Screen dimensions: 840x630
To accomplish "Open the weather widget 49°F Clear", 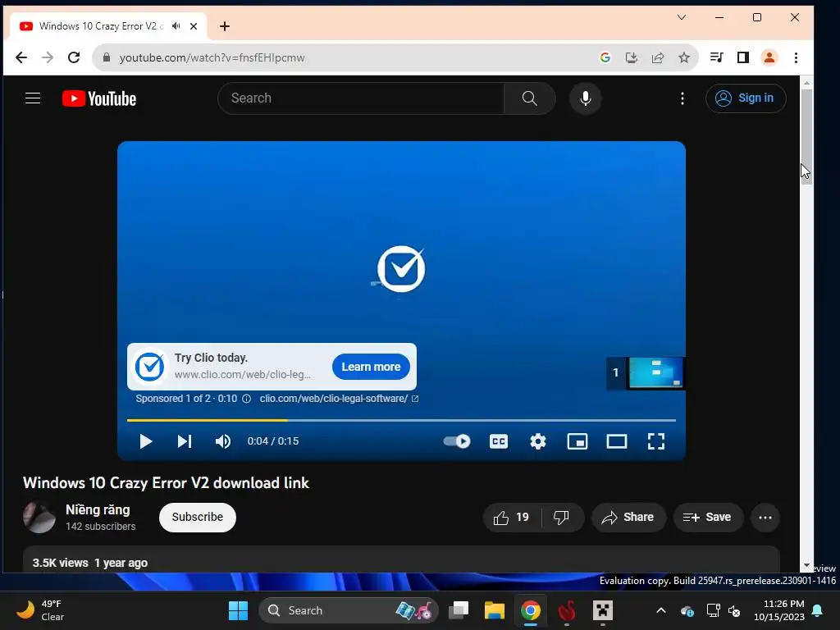I will pyautogui.click(x=39, y=610).
